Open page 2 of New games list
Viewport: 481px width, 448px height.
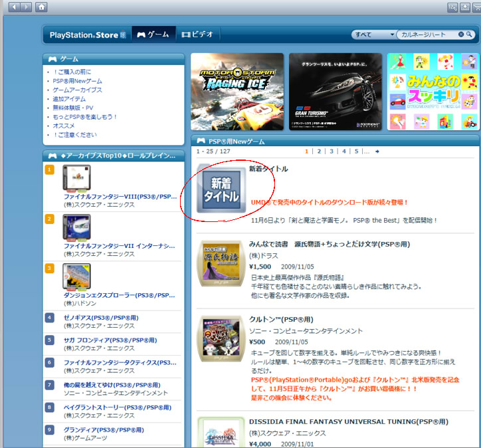point(319,152)
